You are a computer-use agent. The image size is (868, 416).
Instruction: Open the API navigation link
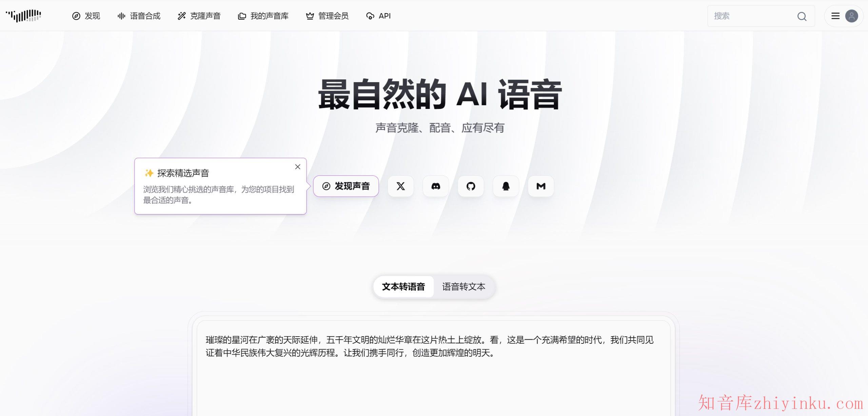[x=378, y=16]
